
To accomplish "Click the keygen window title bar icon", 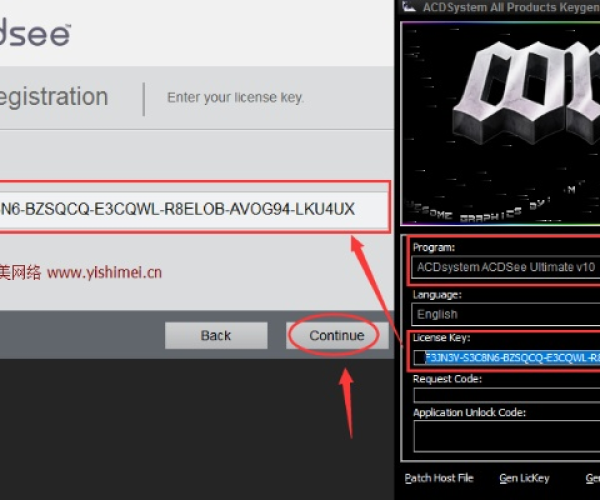I will tap(408, 8).
